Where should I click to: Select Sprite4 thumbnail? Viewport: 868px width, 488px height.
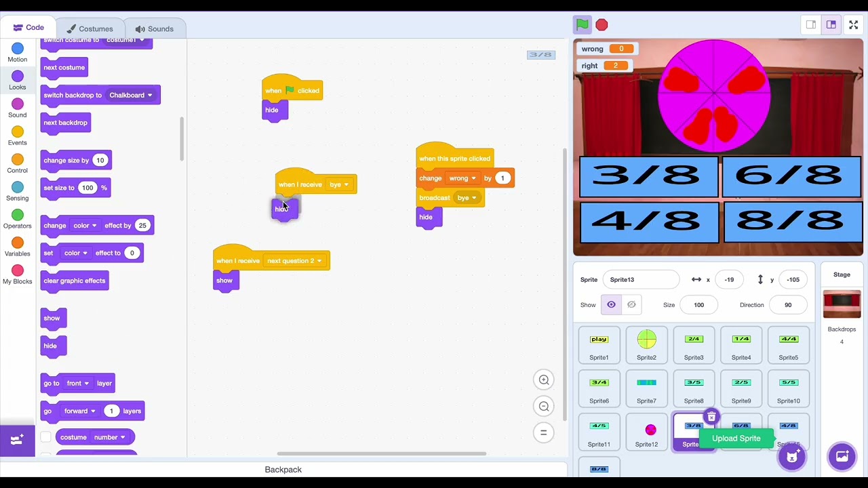[741, 344]
